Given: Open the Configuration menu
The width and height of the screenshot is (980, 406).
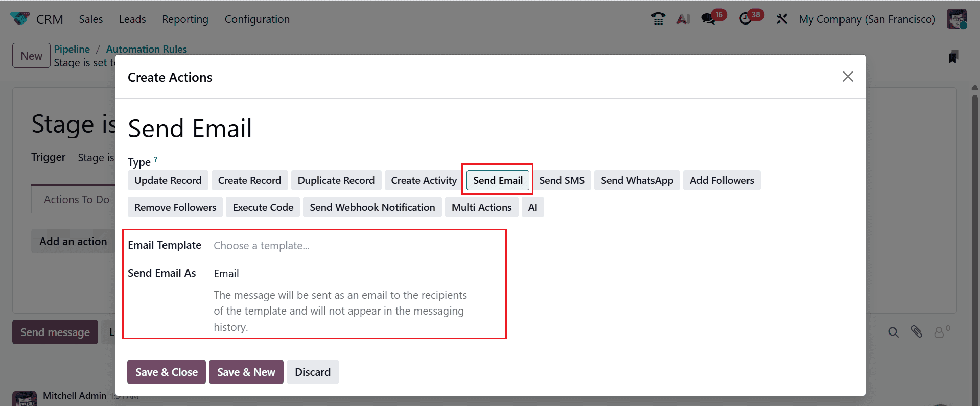Looking at the screenshot, I should pyautogui.click(x=257, y=19).
